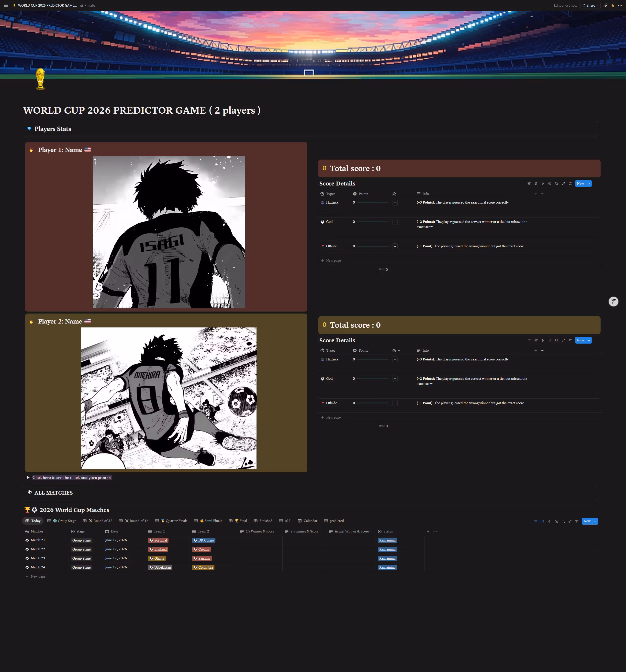
Task: Switch to the Round of 16 tab
Action: (x=134, y=521)
